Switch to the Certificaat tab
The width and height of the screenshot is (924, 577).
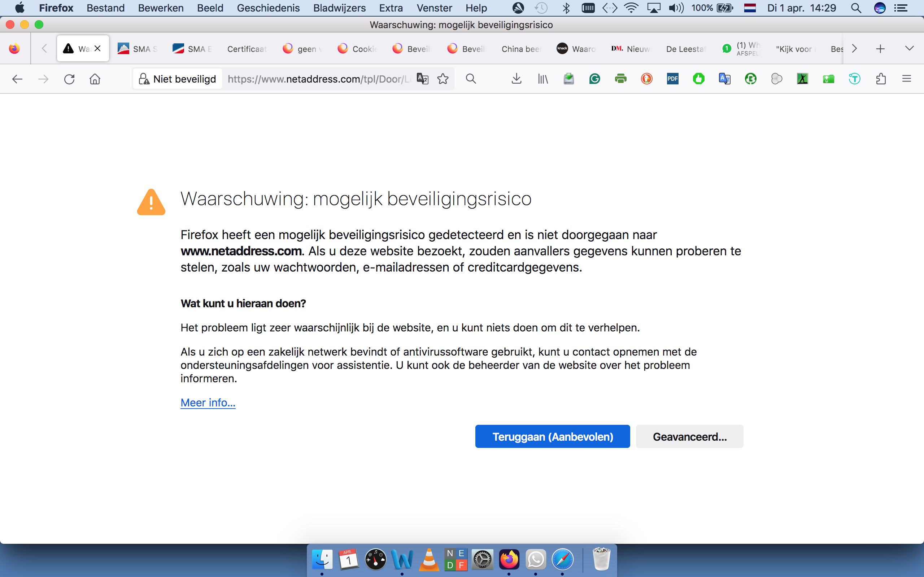(x=247, y=49)
